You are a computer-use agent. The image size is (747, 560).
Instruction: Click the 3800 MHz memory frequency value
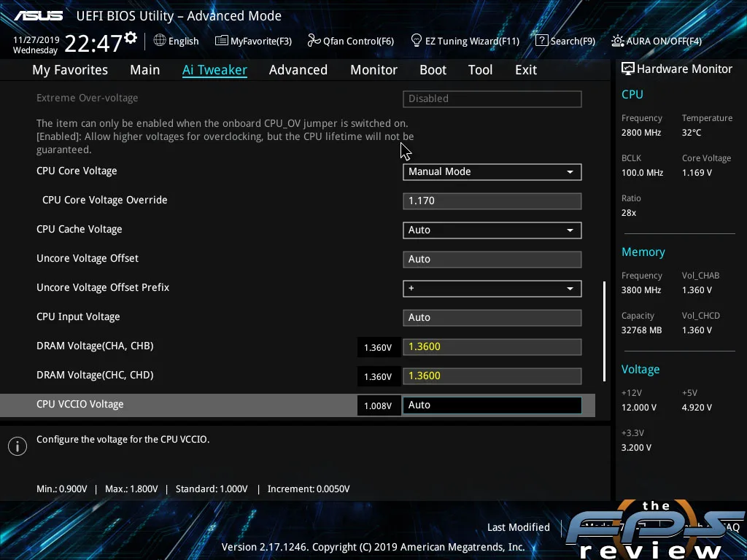pyautogui.click(x=641, y=290)
